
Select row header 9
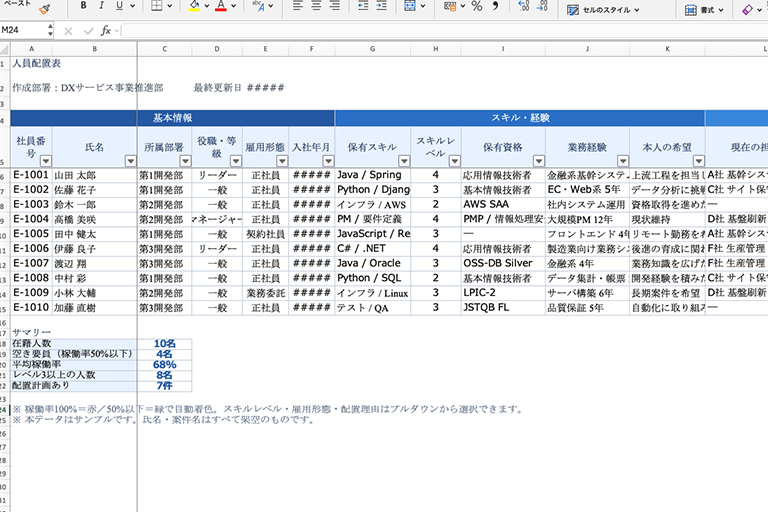(4, 219)
